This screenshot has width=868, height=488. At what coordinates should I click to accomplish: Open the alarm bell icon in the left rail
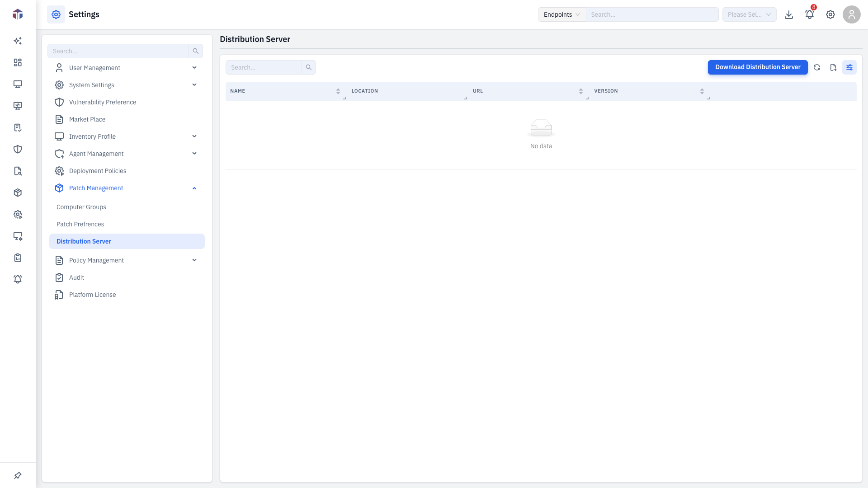[18, 279]
